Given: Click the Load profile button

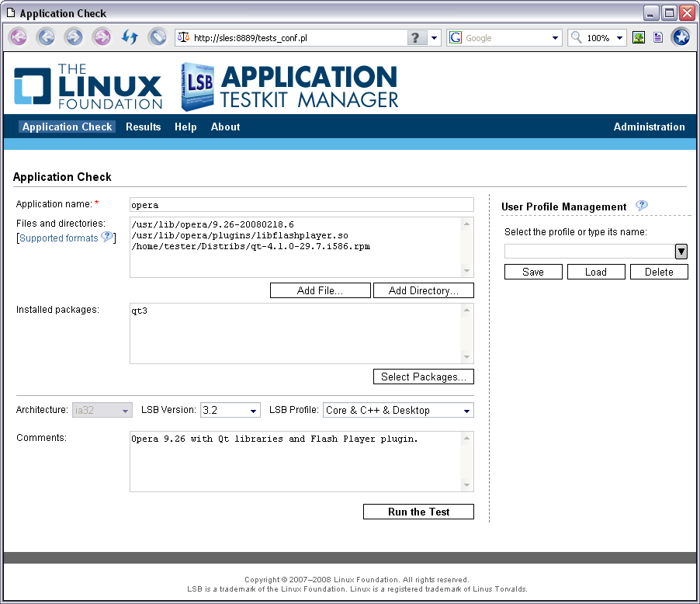Looking at the screenshot, I should point(596,272).
